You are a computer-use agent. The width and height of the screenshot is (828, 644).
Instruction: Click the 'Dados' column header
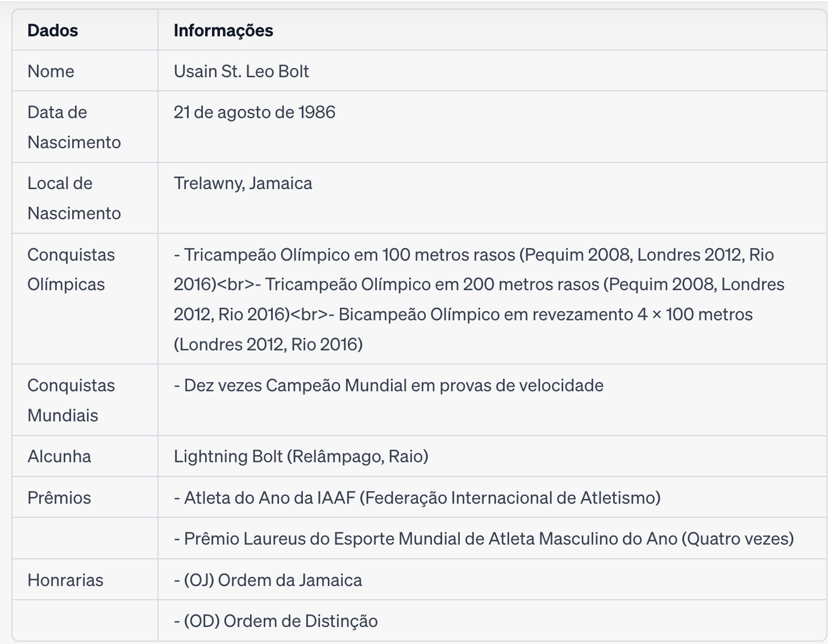53,31
